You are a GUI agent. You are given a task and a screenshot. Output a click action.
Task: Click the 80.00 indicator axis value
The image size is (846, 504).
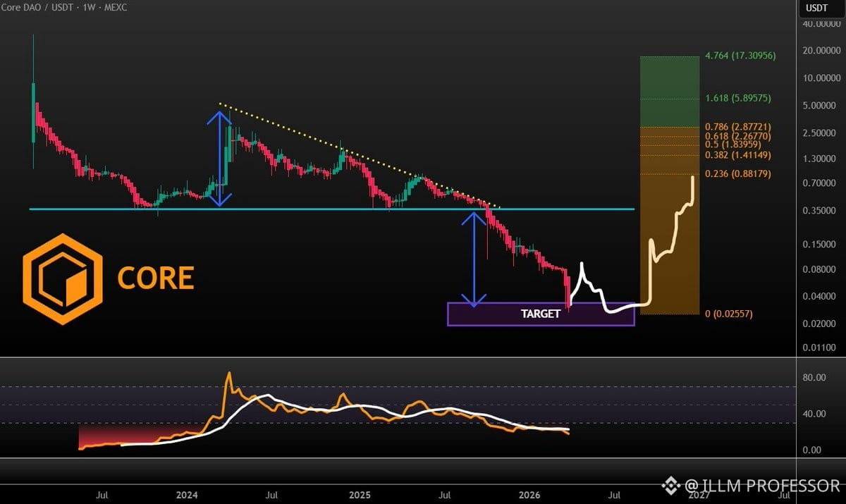tap(815, 378)
